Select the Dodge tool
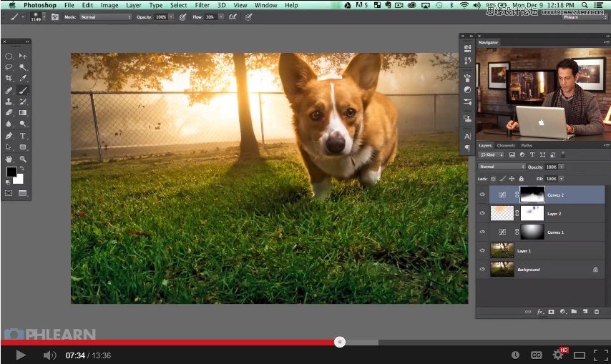Viewport: 611px width, 364px height. pos(23,124)
